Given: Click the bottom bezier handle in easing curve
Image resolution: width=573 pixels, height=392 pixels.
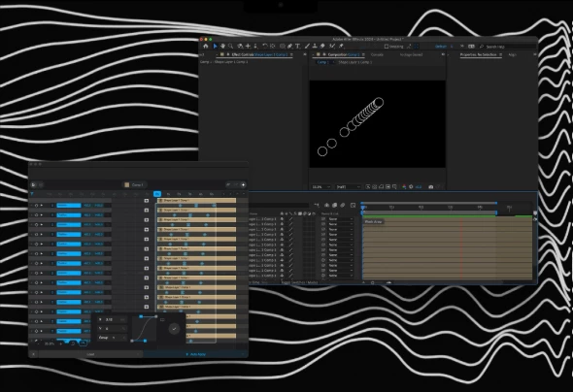Looking at the screenshot, I should (x=145, y=341).
